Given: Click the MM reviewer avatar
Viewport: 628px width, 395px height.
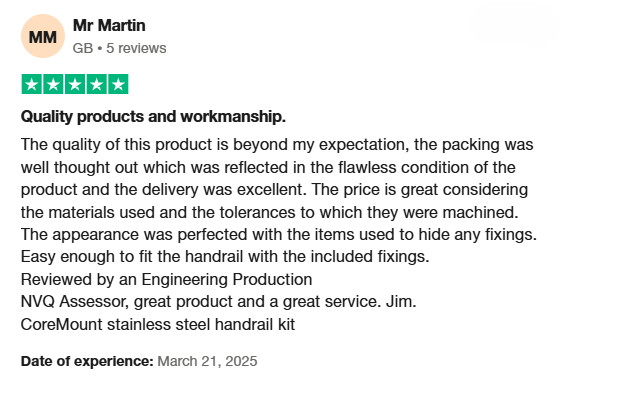Looking at the screenshot, I should pos(43,36).
